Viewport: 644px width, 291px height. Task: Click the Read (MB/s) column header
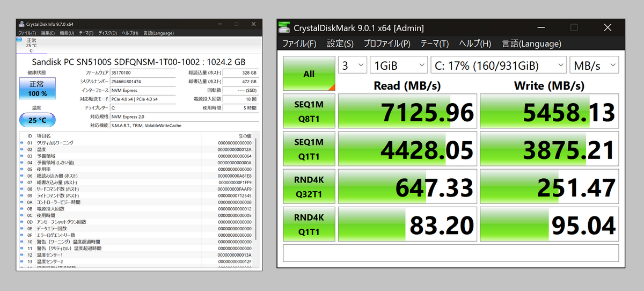[407, 85]
